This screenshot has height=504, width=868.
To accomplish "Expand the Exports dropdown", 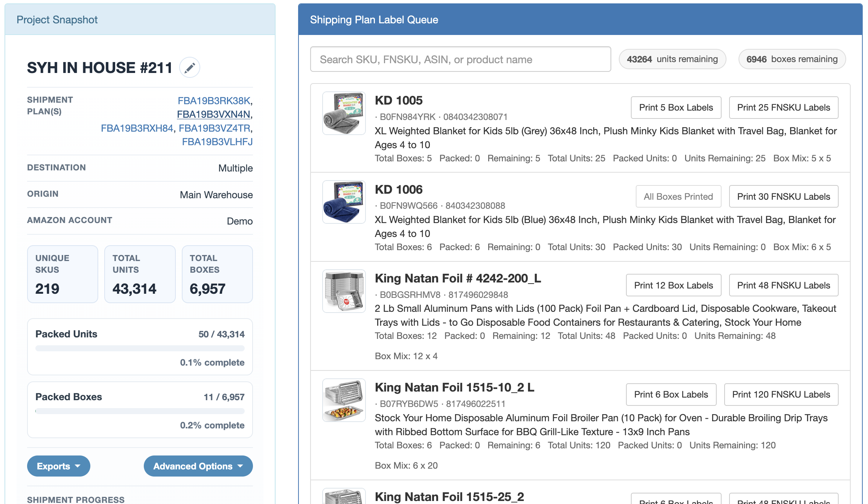I will coord(59,466).
